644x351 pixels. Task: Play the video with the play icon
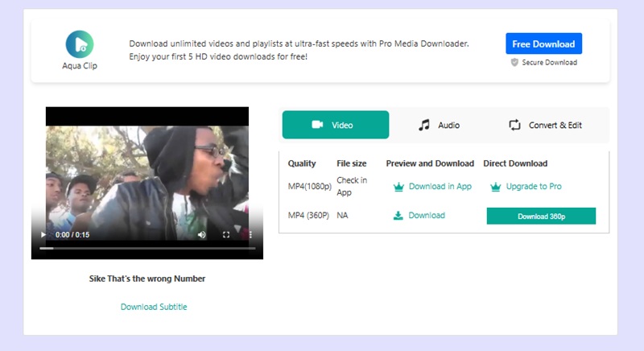43,235
